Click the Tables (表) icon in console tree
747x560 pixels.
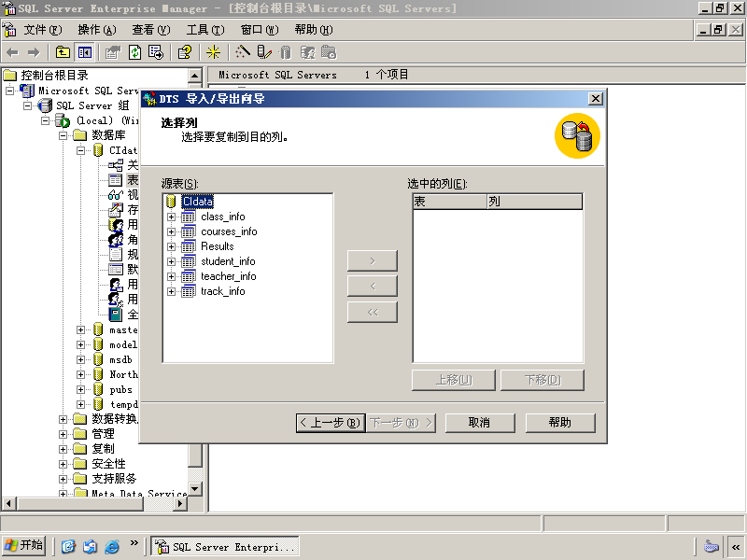click(115, 180)
